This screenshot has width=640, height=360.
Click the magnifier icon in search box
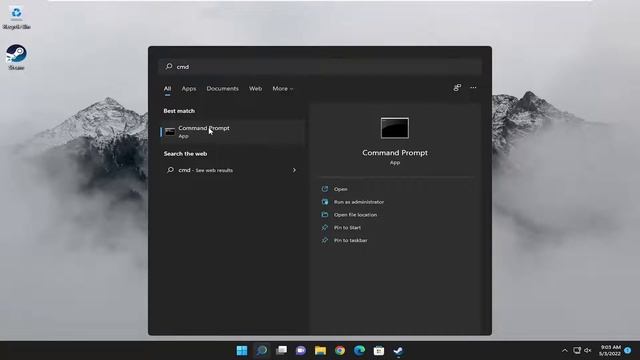click(x=169, y=67)
